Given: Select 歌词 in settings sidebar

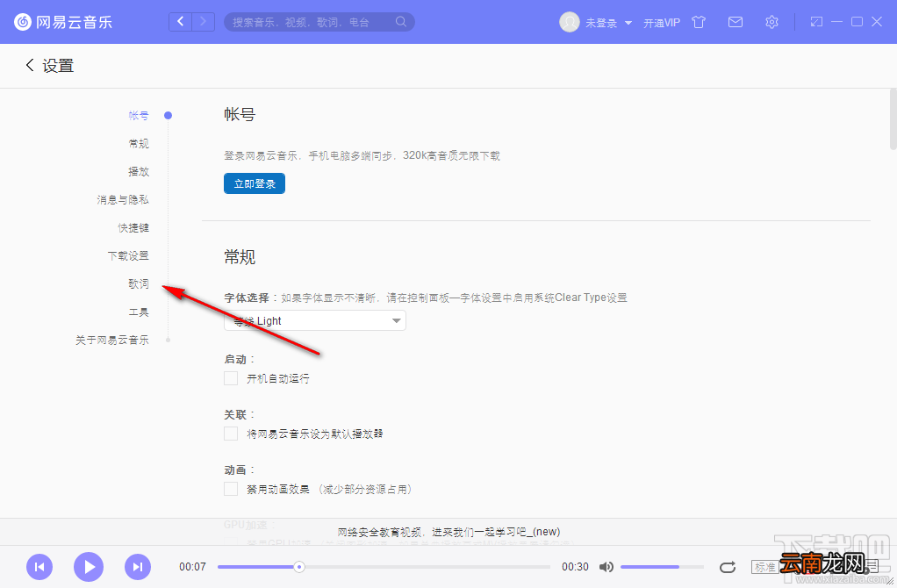Looking at the screenshot, I should tap(139, 283).
